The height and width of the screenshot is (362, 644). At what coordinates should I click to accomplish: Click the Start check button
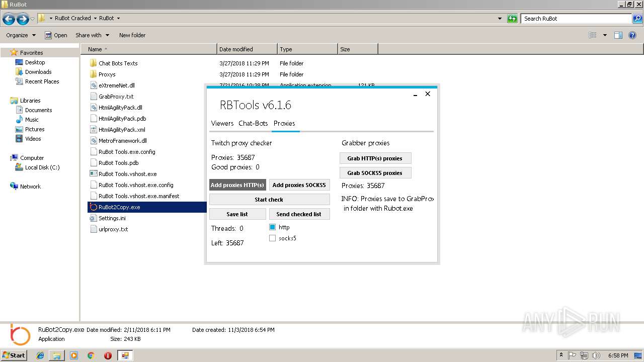pyautogui.click(x=269, y=200)
